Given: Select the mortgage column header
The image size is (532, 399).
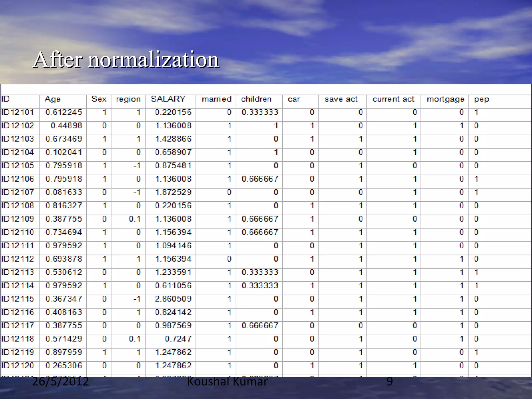Looking at the screenshot, I should [445, 99].
